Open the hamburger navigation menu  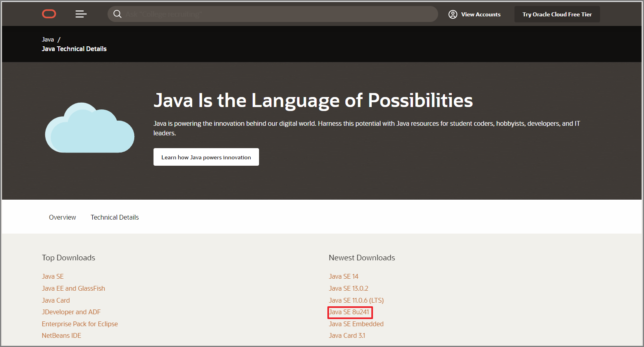(x=81, y=14)
